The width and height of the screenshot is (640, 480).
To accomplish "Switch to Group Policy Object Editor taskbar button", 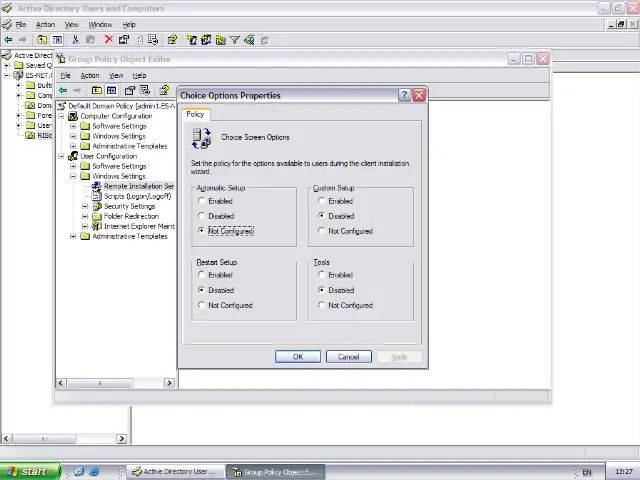I will (x=276, y=472).
